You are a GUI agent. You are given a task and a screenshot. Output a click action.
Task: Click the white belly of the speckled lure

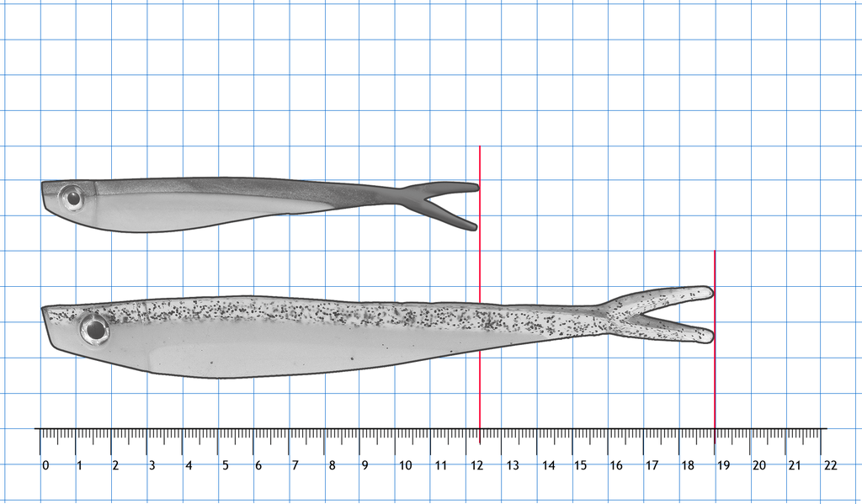point(253,349)
